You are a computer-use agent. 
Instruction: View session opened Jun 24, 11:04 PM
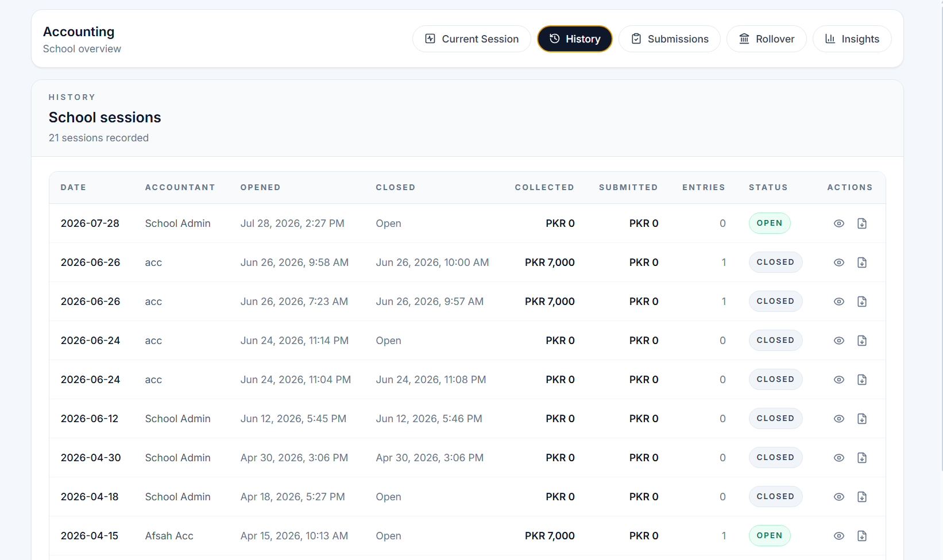839,380
